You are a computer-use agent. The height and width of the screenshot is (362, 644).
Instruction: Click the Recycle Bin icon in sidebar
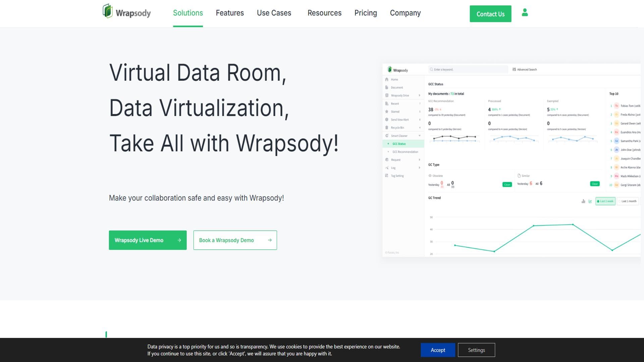point(387,128)
